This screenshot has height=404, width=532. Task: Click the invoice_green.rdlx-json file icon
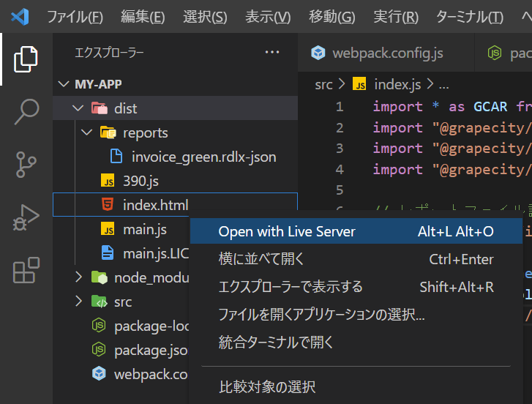pyautogui.click(x=116, y=157)
